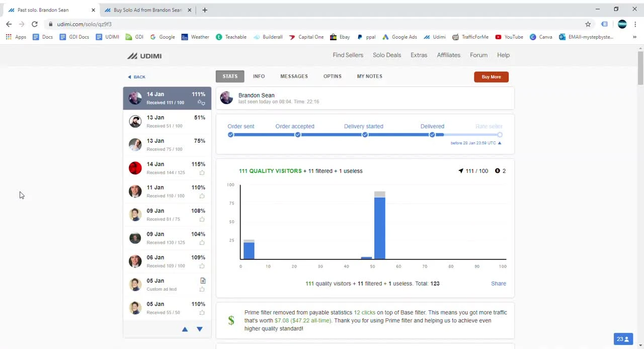The width and height of the screenshot is (644, 349).
Task: Select the 13 Jan 75% solo order
Action: coord(167,145)
